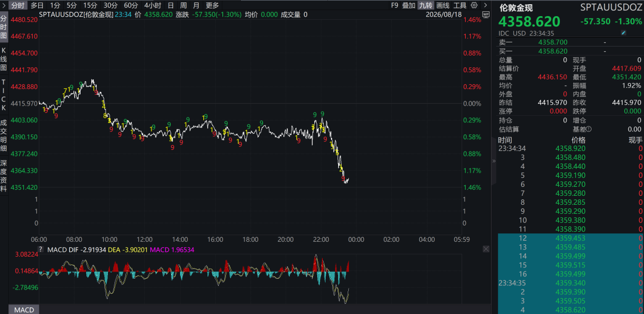Image resolution: width=644 pixels, height=314 pixels.
Task: Close the MACD indicator panel with the X
Action: tap(486, 249)
